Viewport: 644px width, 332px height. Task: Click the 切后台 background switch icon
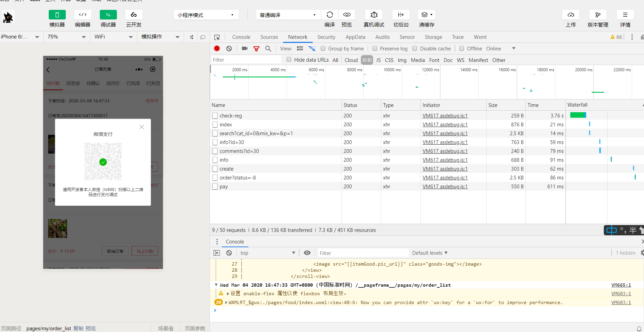pos(401,15)
